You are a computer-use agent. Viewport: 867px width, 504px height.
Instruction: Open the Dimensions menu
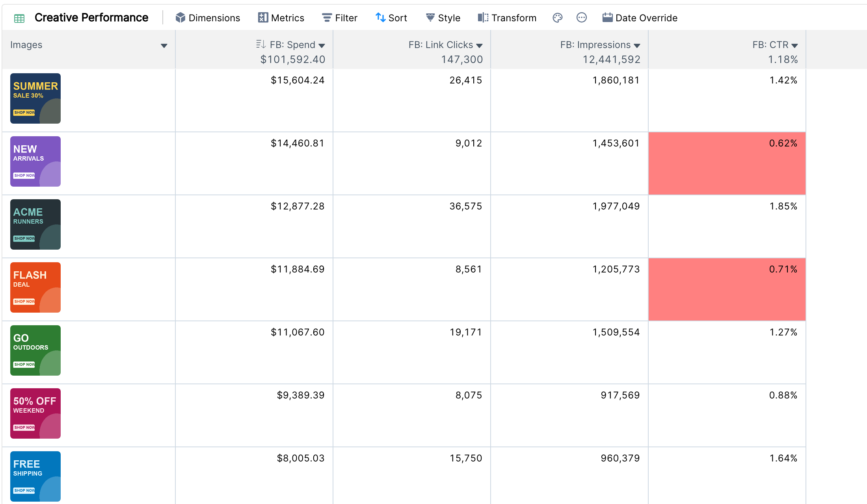(x=208, y=18)
